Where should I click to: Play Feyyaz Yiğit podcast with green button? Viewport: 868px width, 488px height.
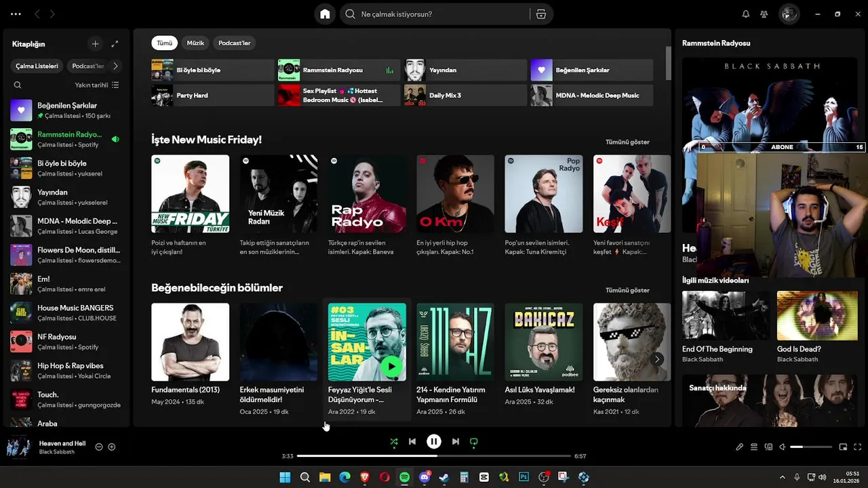coord(391,367)
